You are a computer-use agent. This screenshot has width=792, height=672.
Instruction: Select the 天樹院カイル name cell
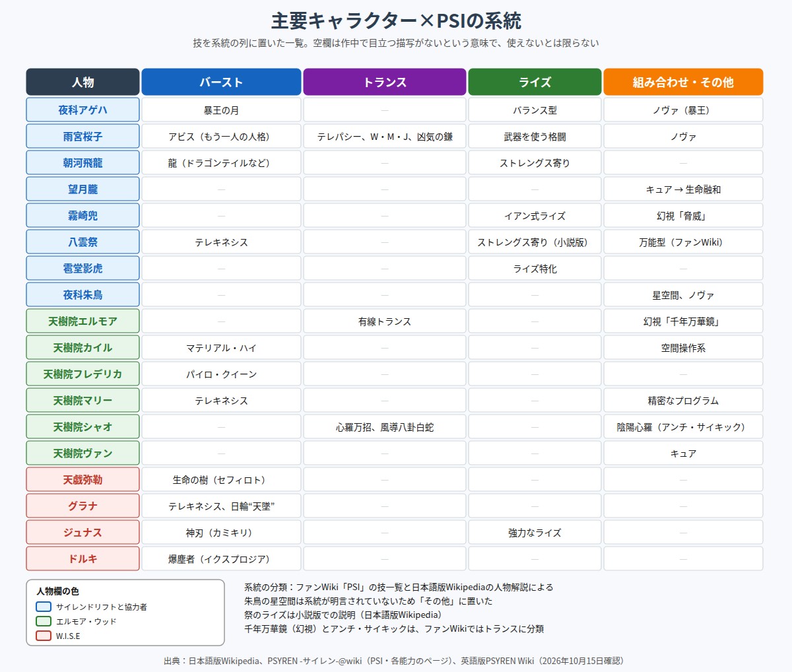pyautogui.click(x=83, y=347)
